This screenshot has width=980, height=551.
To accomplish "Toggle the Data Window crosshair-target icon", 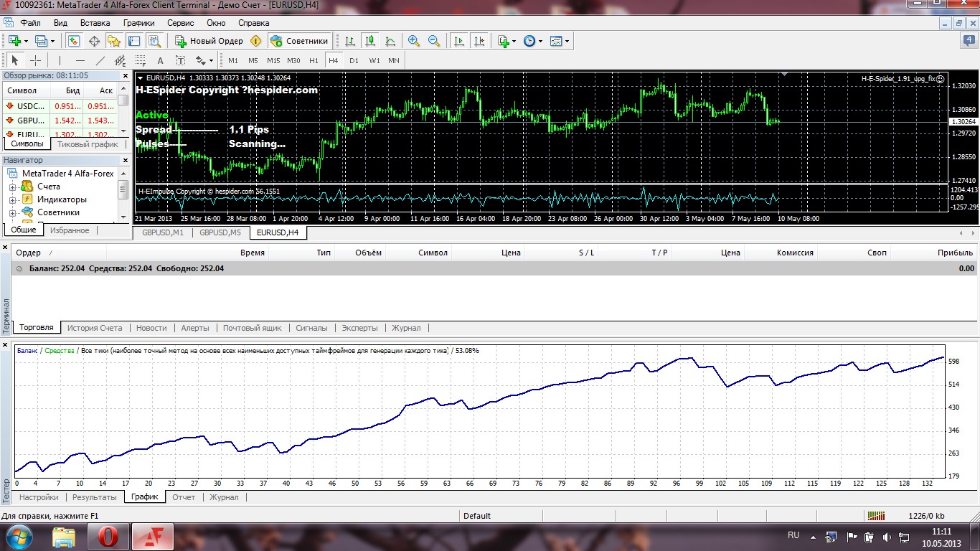I will [93, 41].
